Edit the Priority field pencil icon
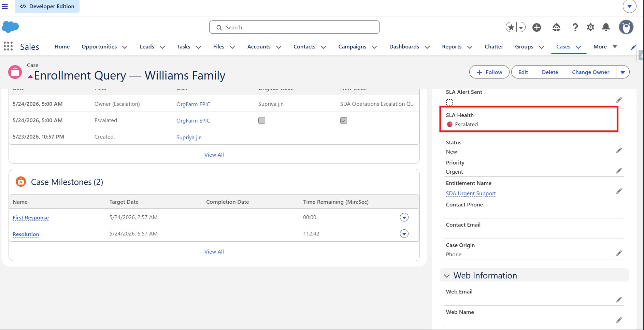This screenshot has width=644, height=330. click(x=619, y=171)
